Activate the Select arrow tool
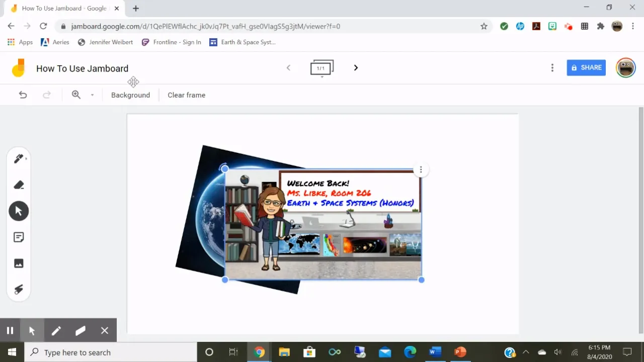This screenshot has width=644, height=362. click(x=19, y=211)
